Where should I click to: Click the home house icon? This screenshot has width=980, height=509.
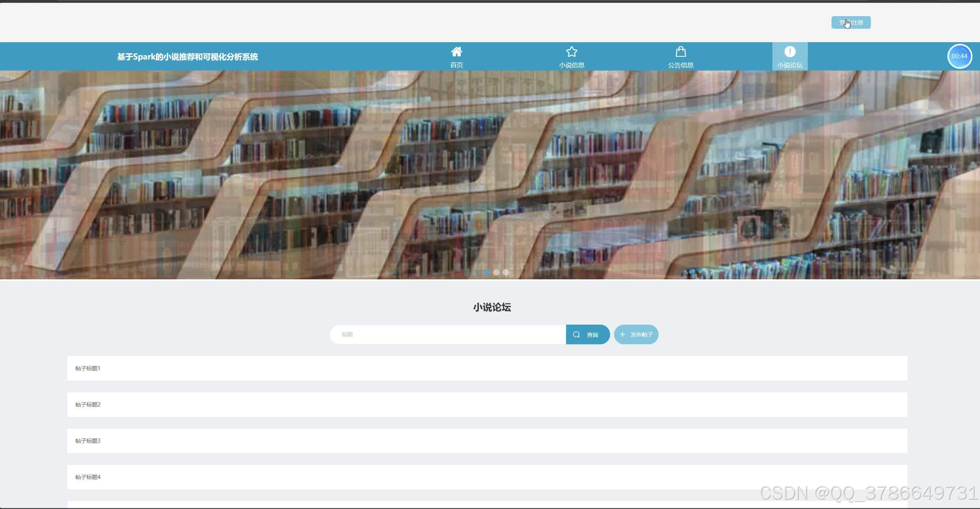coord(457,52)
